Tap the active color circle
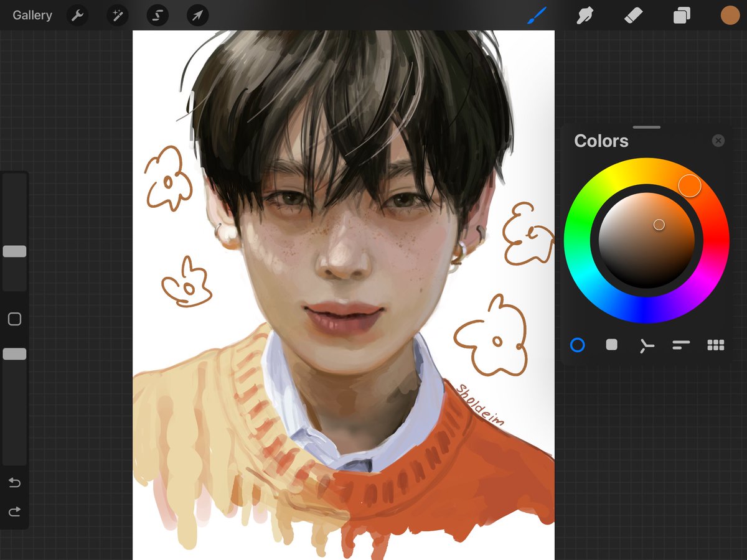Screen dimensions: 747x560 pos(730,16)
